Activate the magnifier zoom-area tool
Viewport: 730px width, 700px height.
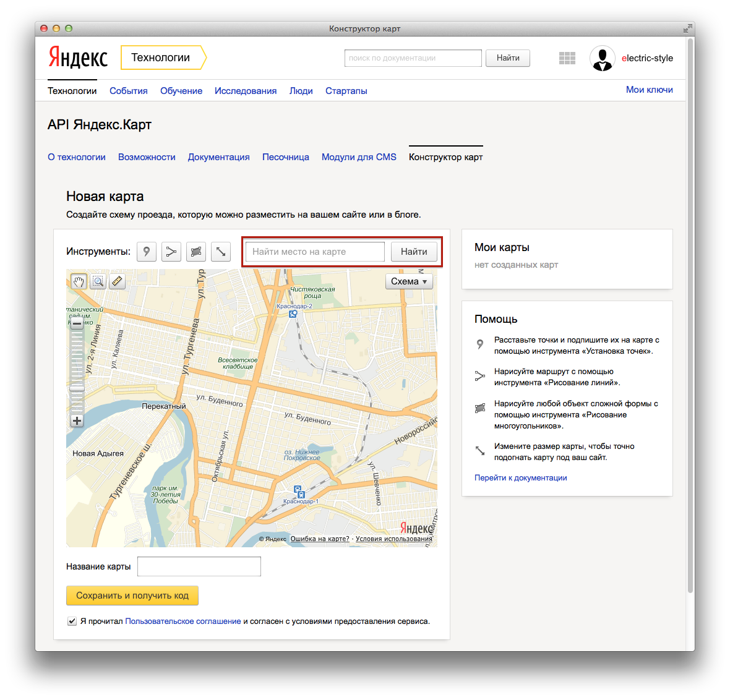98,281
